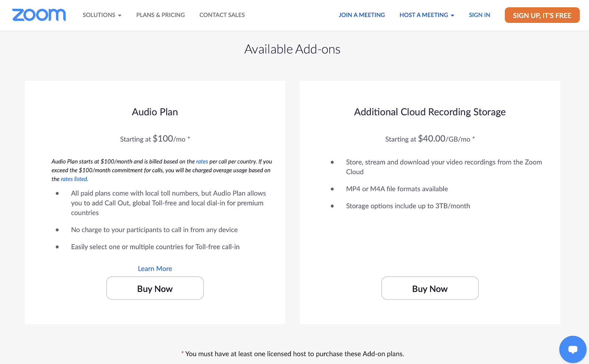Click Learn More under Audio Plan

(x=155, y=269)
